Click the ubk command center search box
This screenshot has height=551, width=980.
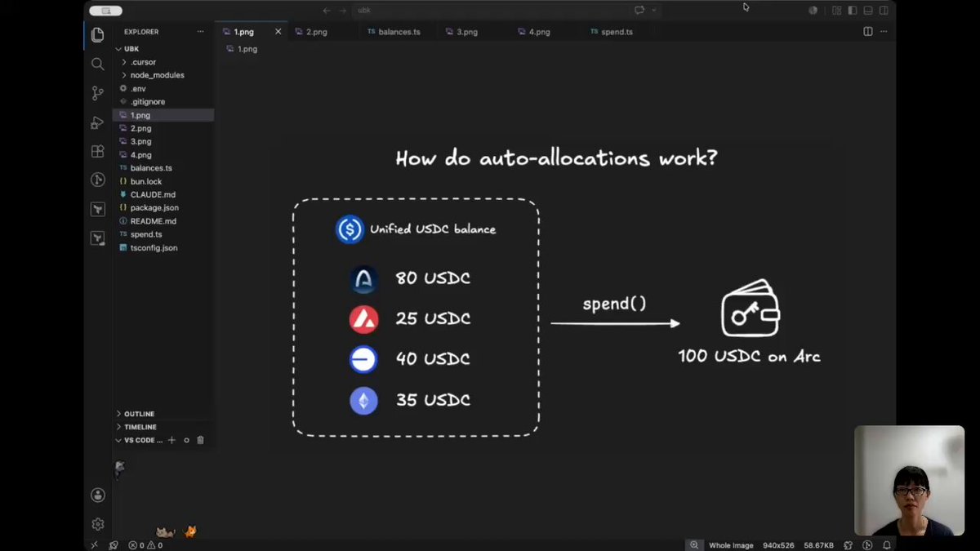(x=488, y=11)
